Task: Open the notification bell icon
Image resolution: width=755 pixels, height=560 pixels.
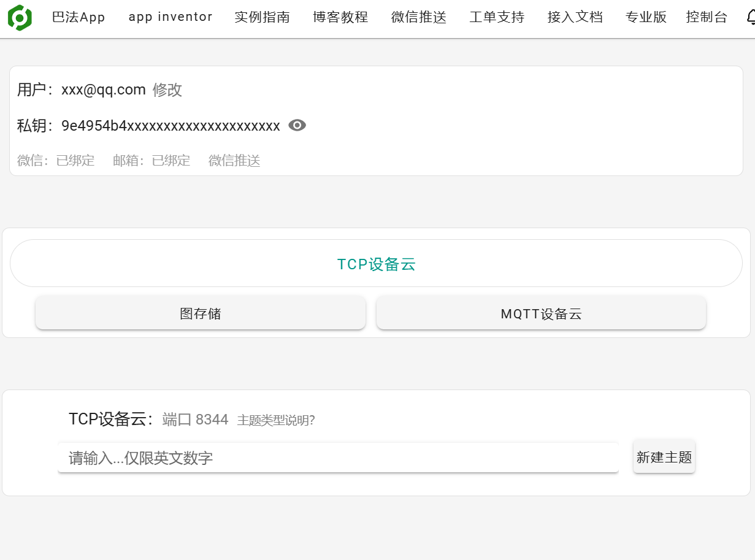Action: tap(750, 18)
